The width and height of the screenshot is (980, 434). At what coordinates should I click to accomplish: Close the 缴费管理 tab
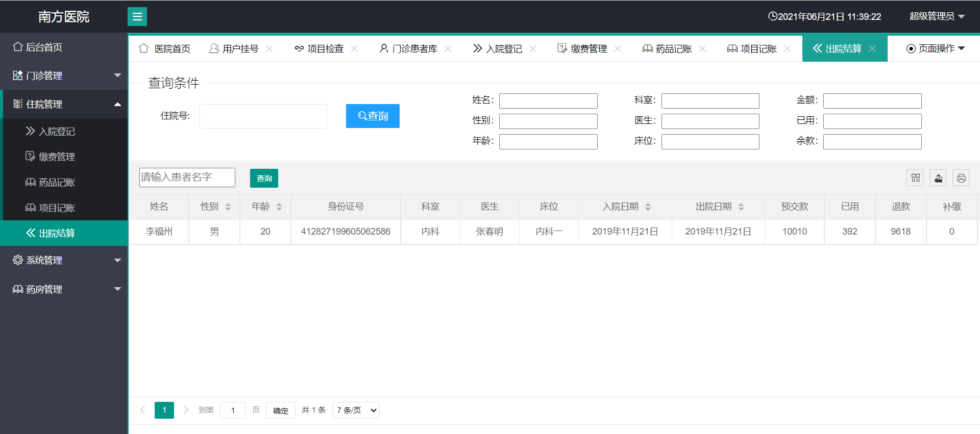coord(618,48)
